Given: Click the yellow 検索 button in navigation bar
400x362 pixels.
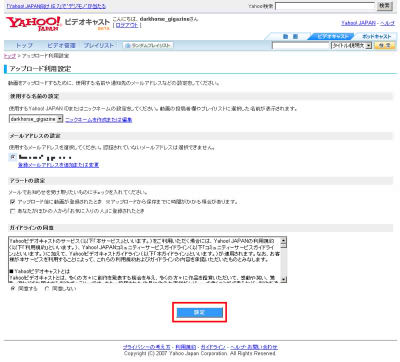Looking at the screenshot, I should (385, 46).
